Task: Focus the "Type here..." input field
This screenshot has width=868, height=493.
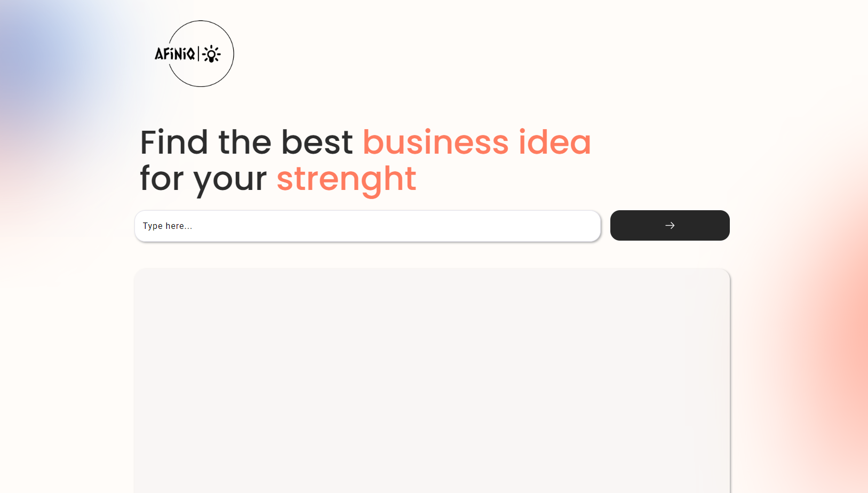Action: click(x=367, y=226)
